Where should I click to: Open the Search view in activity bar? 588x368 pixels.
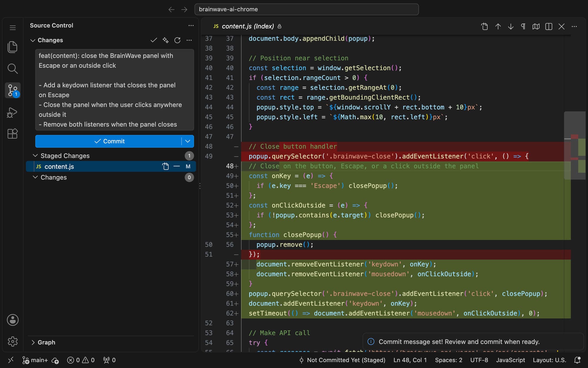[x=12, y=69]
